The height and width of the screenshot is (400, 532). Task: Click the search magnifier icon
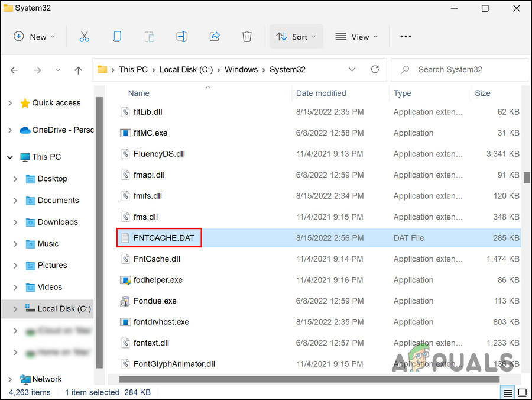[x=405, y=70]
